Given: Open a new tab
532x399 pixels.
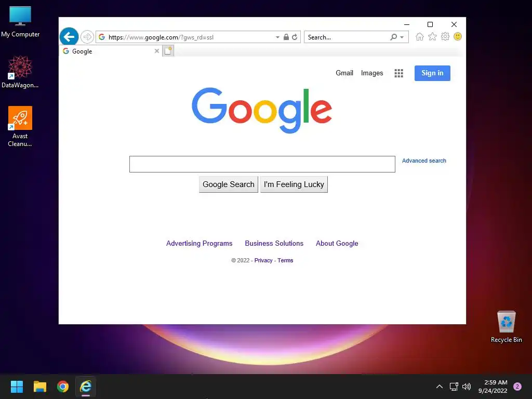Looking at the screenshot, I should 168,51.
